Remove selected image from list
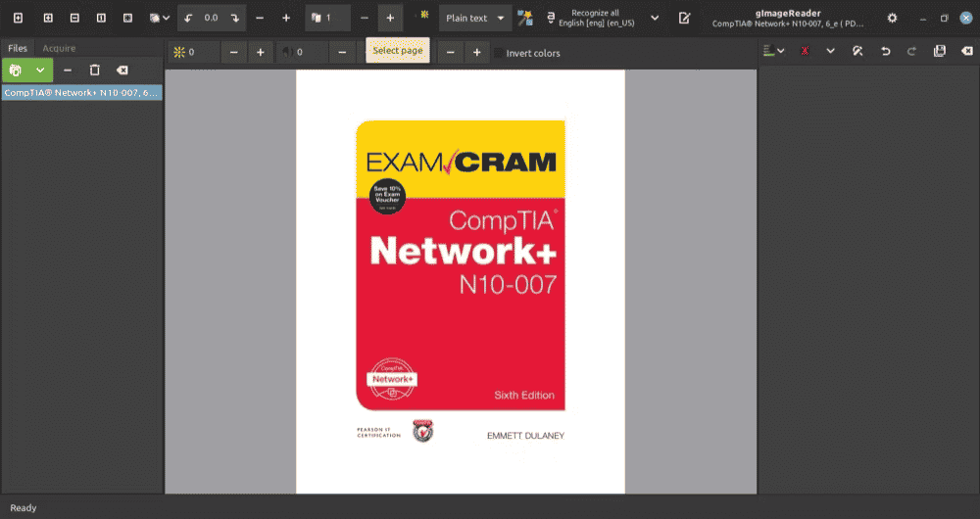The image size is (980, 519). coord(68,70)
